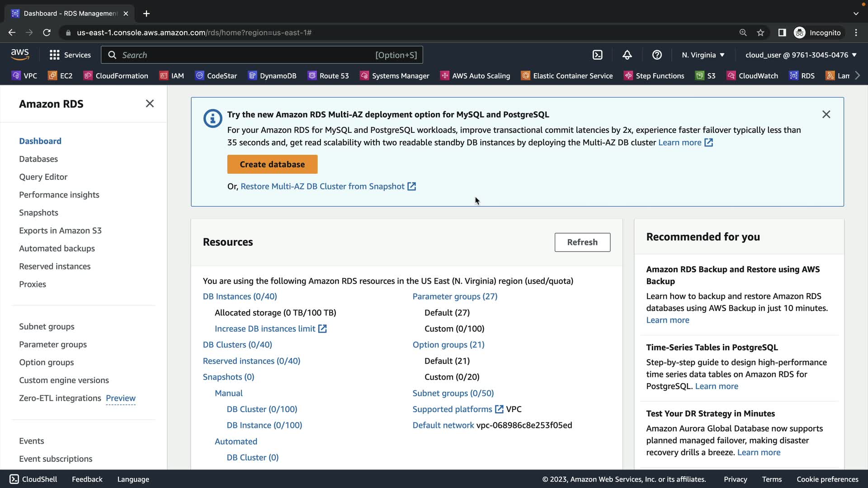The image size is (868, 488).
Task: Bookmark this page with star icon
Action: tap(760, 33)
